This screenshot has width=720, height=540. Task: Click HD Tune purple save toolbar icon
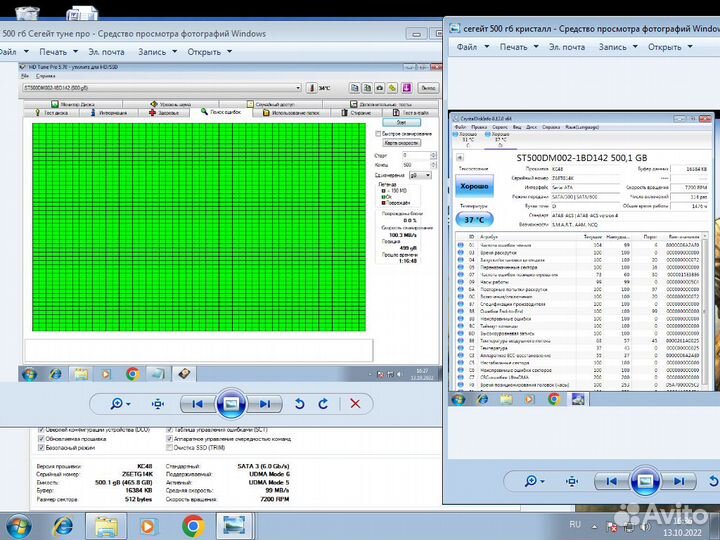coord(406,88)
